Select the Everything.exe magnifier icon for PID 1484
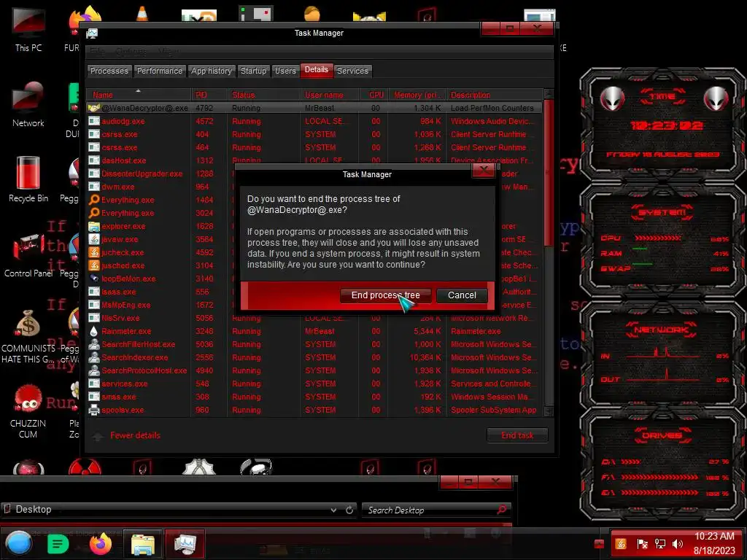Viewport: 747px width, 560px height. (x=94, y=200)
